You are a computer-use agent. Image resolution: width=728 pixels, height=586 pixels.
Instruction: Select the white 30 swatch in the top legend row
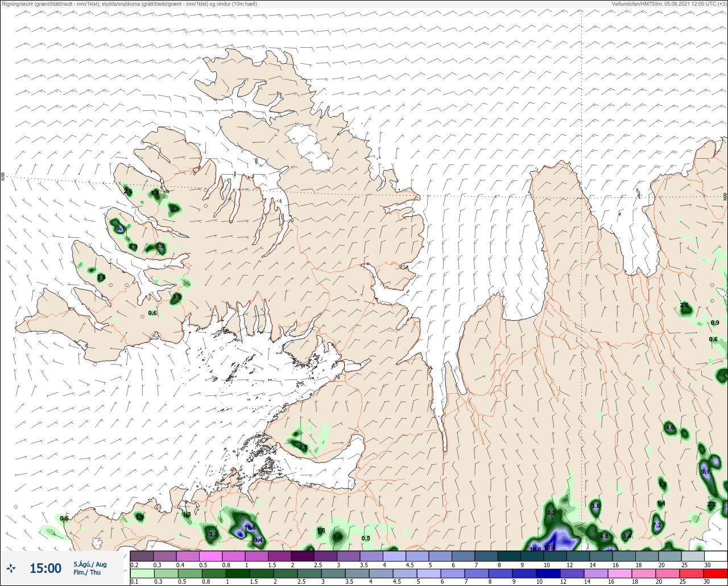(x=715, y=556)
